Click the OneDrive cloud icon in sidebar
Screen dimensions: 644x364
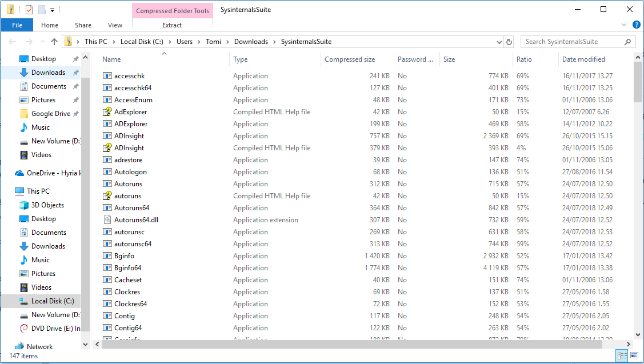pos(19,173)
